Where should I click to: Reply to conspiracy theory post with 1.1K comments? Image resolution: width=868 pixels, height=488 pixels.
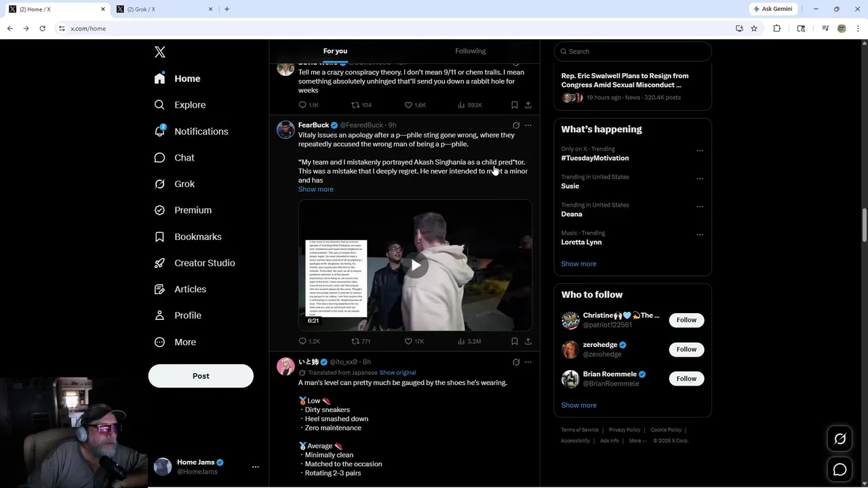[309, 105]
